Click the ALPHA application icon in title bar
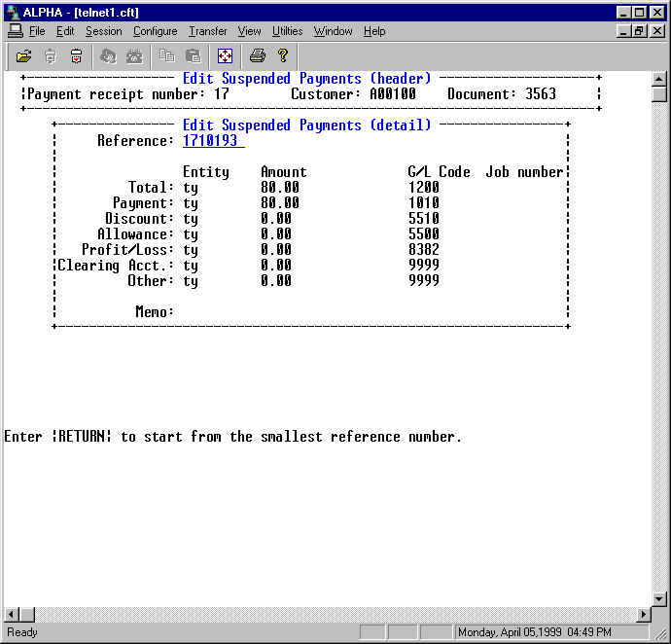Image resolution: width=671 pixels, height=644 pixels. click(14, 12)
